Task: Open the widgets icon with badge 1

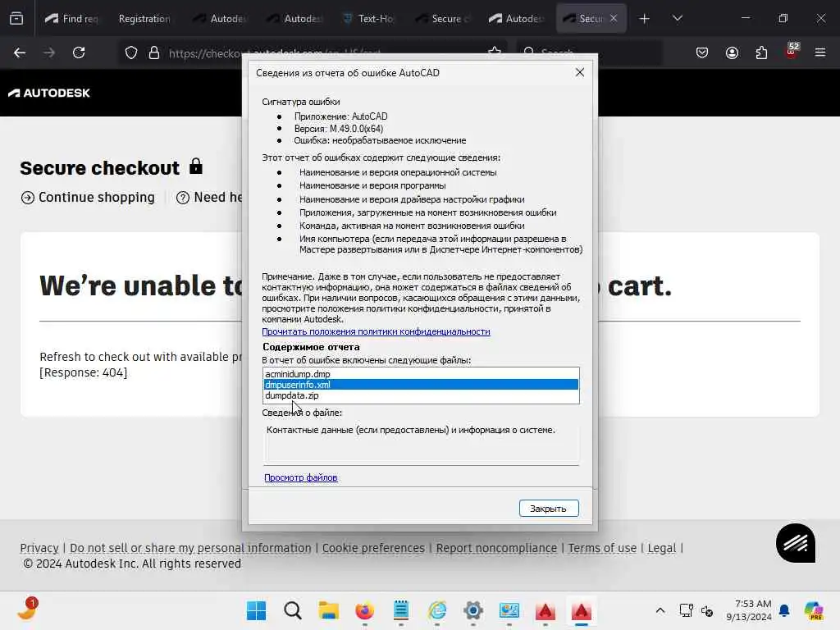Action: (27, 609)
